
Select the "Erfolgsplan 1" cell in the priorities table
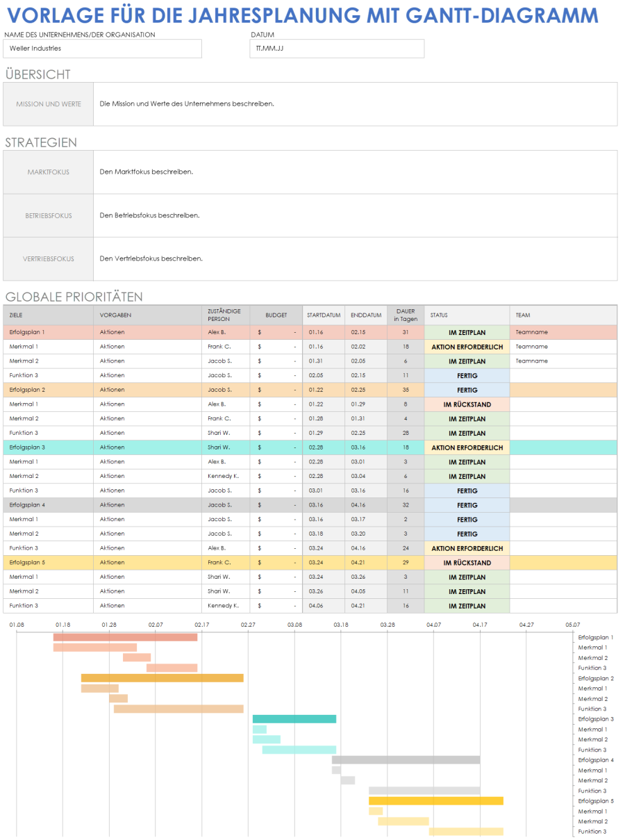[49, 332]
